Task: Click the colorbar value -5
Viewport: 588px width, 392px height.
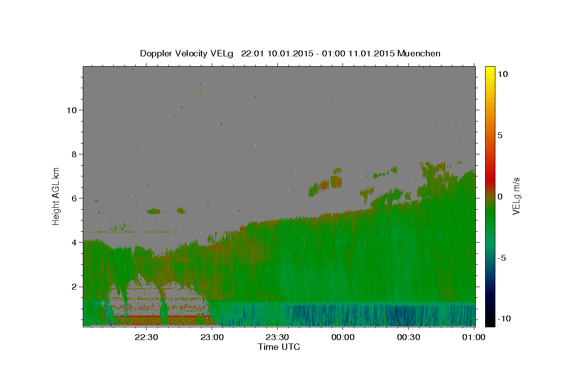Action: coord(501,258)
